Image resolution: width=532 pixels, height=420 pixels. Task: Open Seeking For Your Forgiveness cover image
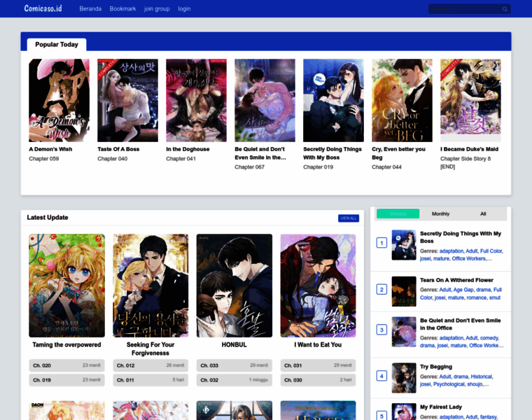tap(150, 286)
